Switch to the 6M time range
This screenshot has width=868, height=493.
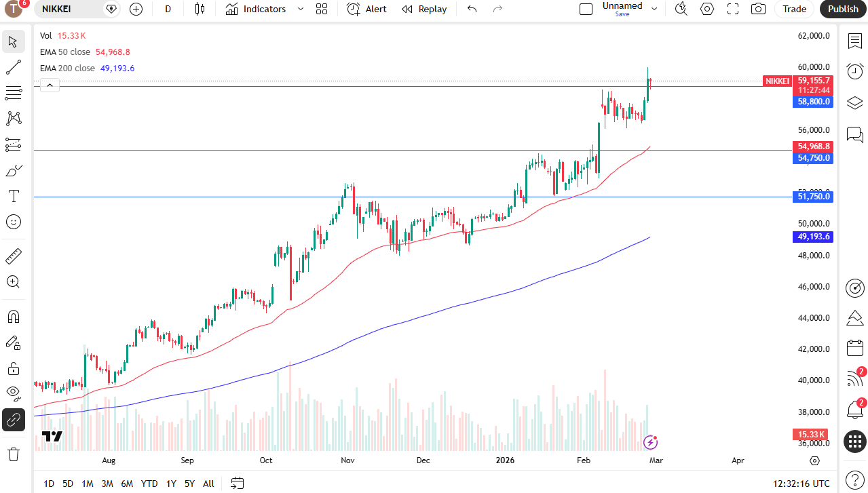coord(127,484)
